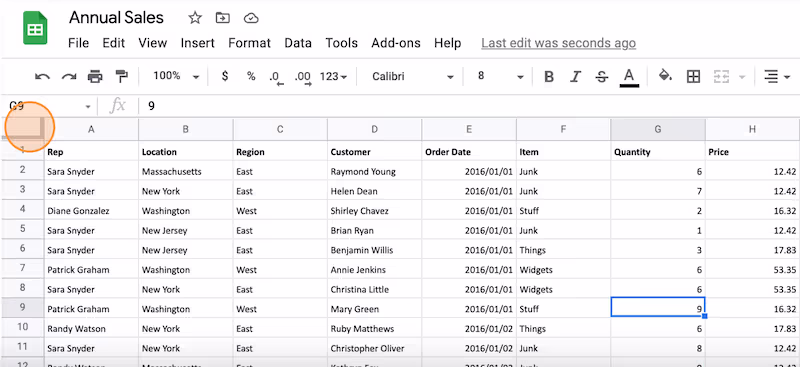
Task: Click cell 'Mary Green'
Action: click(x=374, y=309)
